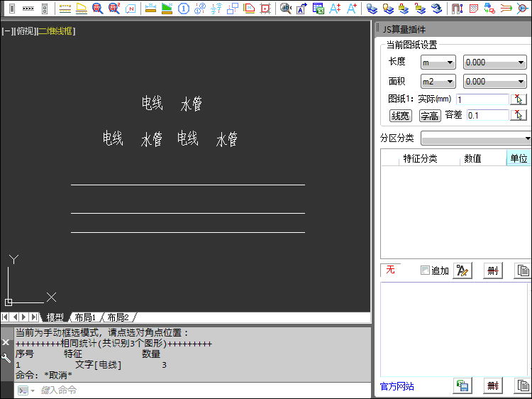Click the text edit icon next to 追加
The image size is (532, 399).
pyautogui.click(x=462, y=270)
